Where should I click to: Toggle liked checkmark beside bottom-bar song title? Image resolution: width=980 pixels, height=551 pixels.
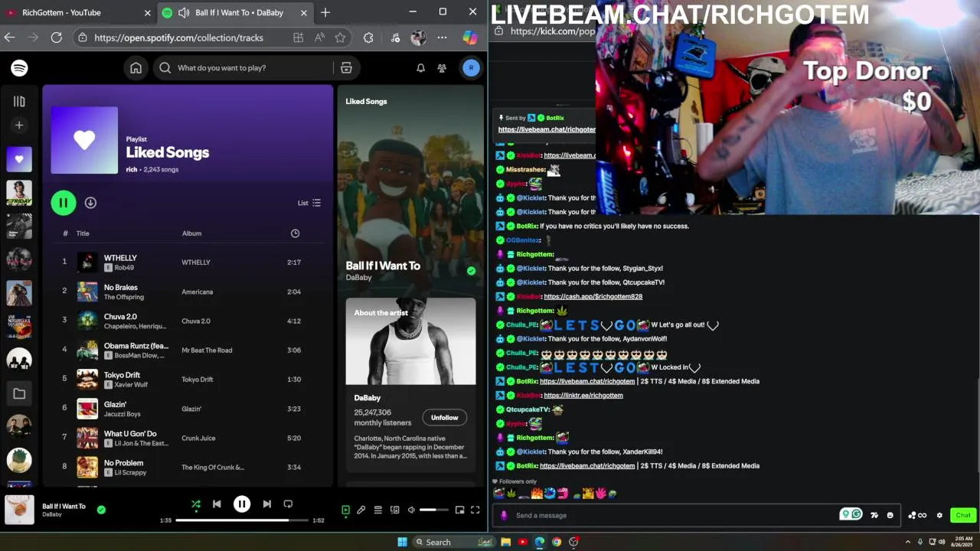(101, 509)
